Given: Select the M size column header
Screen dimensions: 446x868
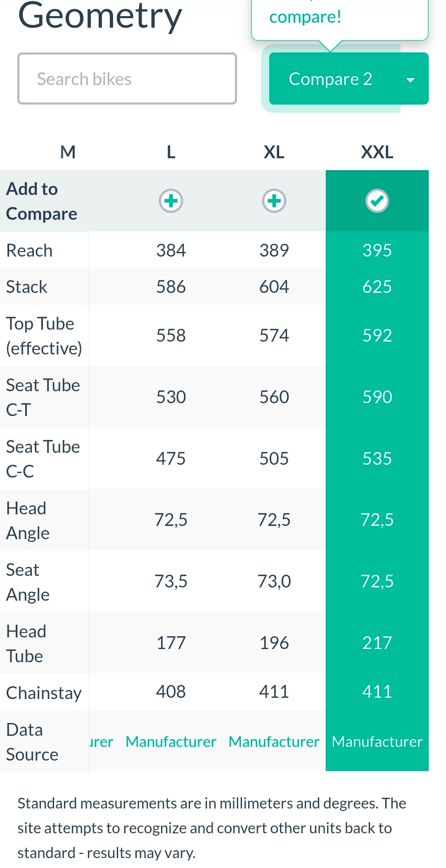Looking at the screenshot, I should coord(68,152).
